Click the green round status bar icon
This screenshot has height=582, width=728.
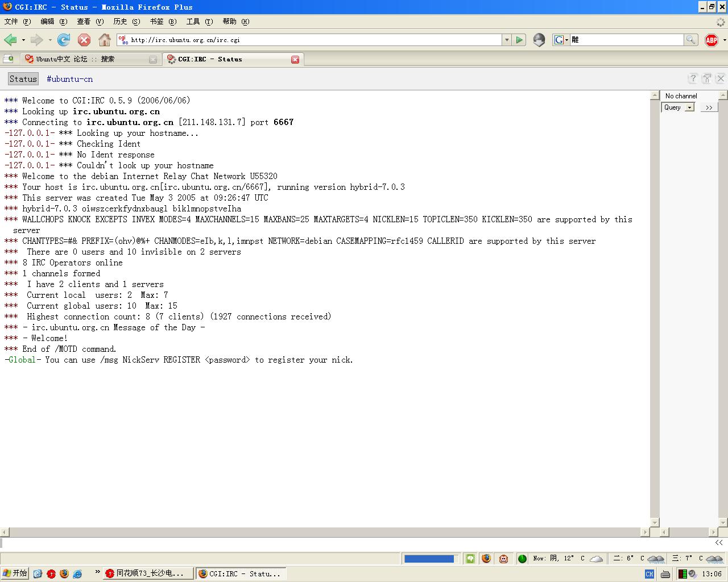[x=522, y=559]
